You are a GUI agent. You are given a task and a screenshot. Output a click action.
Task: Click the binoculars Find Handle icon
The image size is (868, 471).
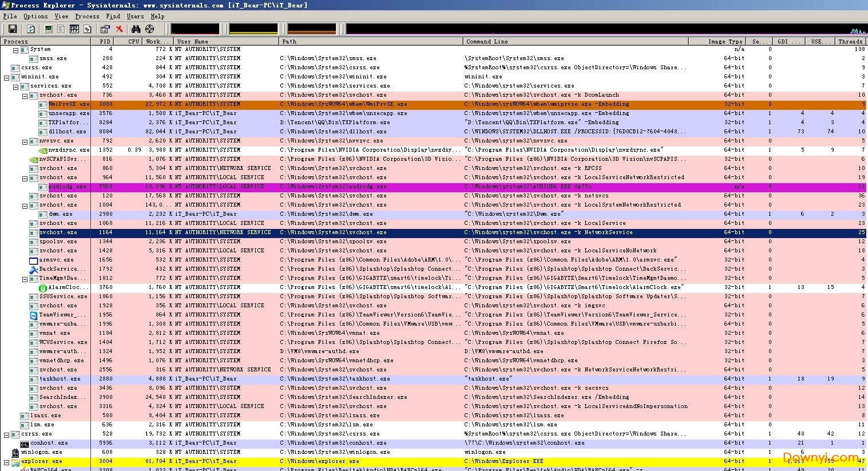(136, 29)
